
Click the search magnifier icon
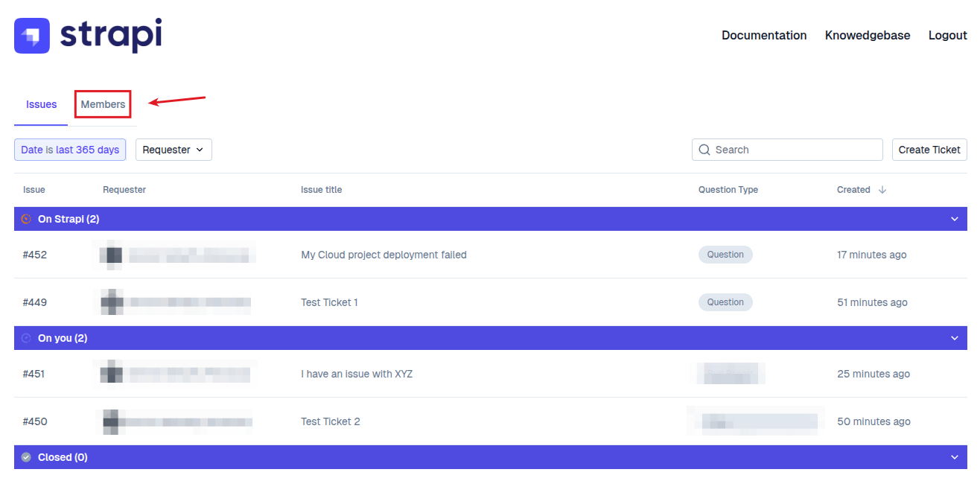tap(704, 150)
